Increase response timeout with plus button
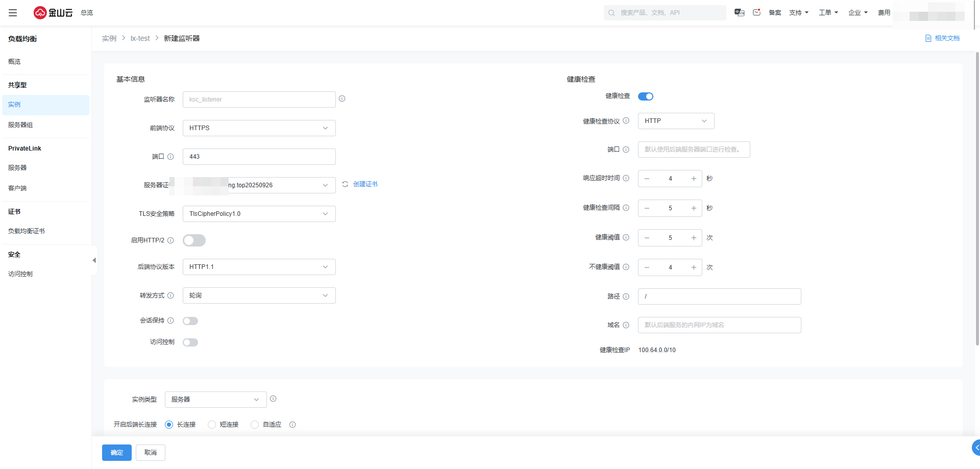The image size is (980, 469). (x=694, y=179)
